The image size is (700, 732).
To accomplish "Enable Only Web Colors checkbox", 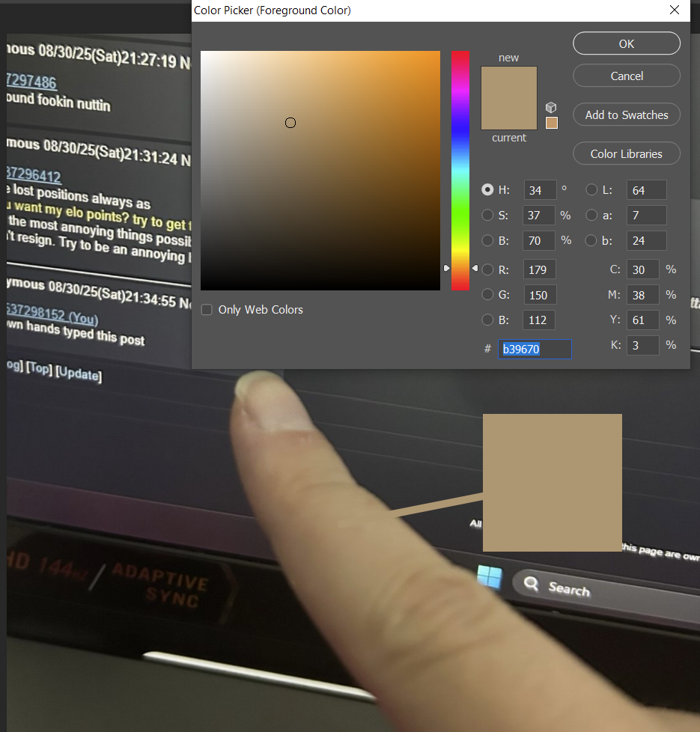I will [207, 310].
